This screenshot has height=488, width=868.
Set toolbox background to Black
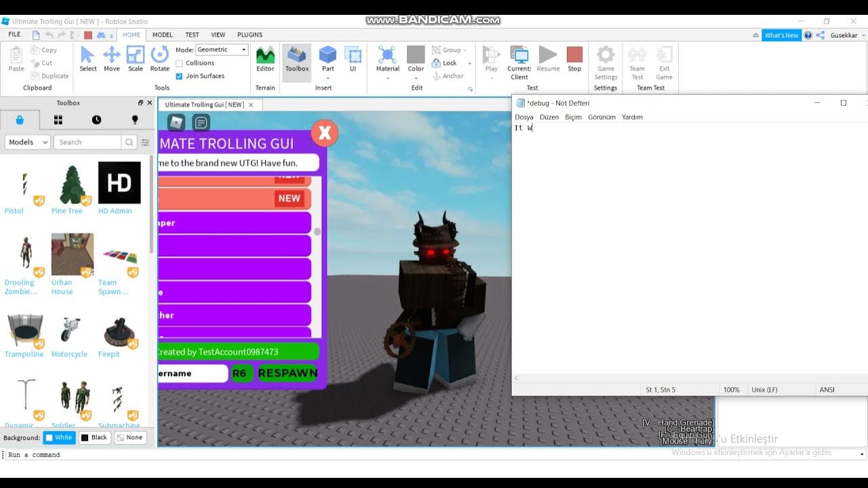pos(94,437)
